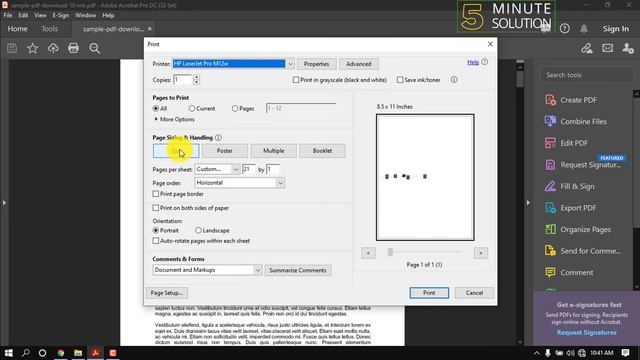The image size is (640, 360).
Task: Expand the left navigation pane arrow
Action: point(4,202)
